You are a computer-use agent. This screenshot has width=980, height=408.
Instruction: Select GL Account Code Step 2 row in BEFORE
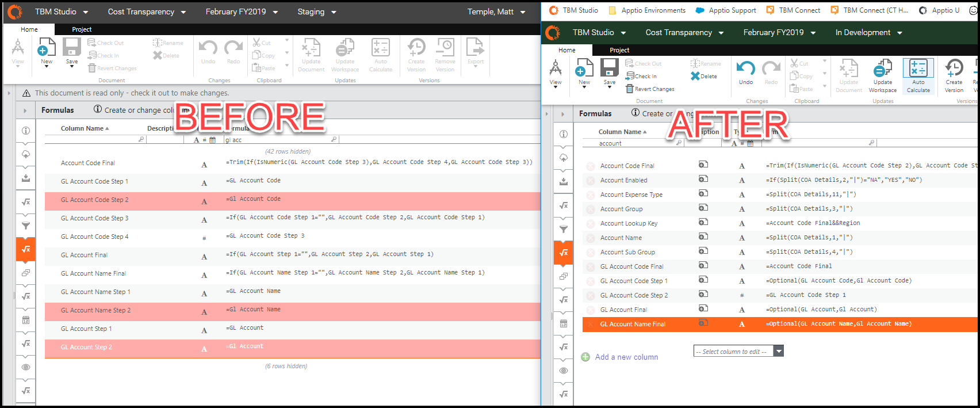[x=293, y=200]
